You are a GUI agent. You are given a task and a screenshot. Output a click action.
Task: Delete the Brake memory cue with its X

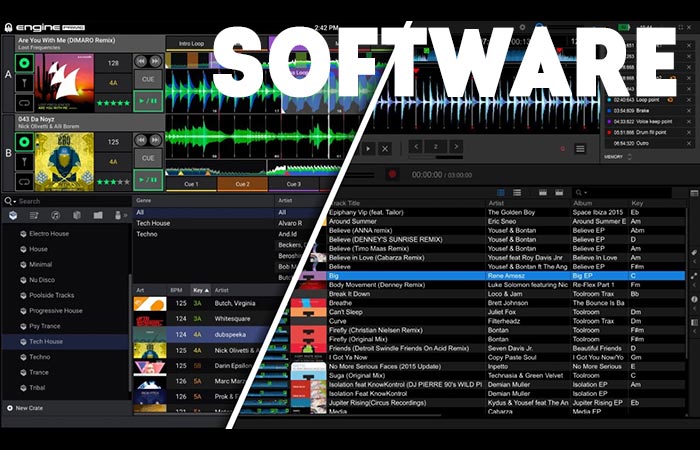(x=688, y=111)
